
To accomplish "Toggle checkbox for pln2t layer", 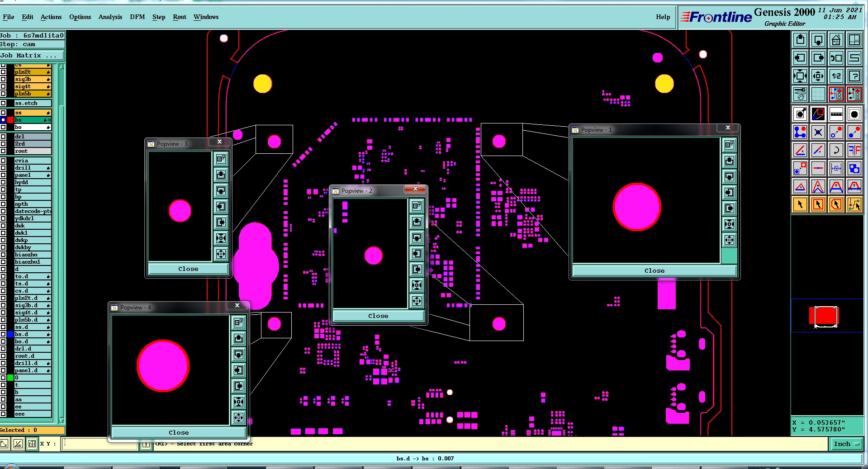I will click(x=3, y=72).
